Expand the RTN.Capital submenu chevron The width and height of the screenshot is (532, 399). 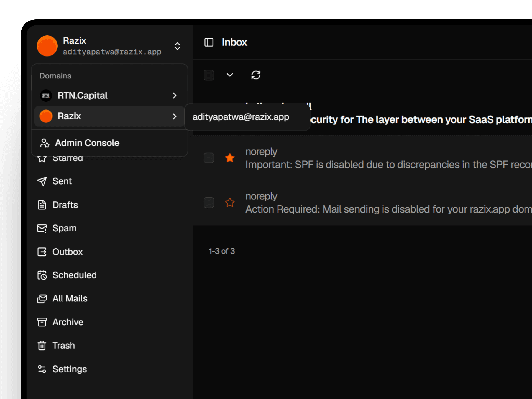174,96
